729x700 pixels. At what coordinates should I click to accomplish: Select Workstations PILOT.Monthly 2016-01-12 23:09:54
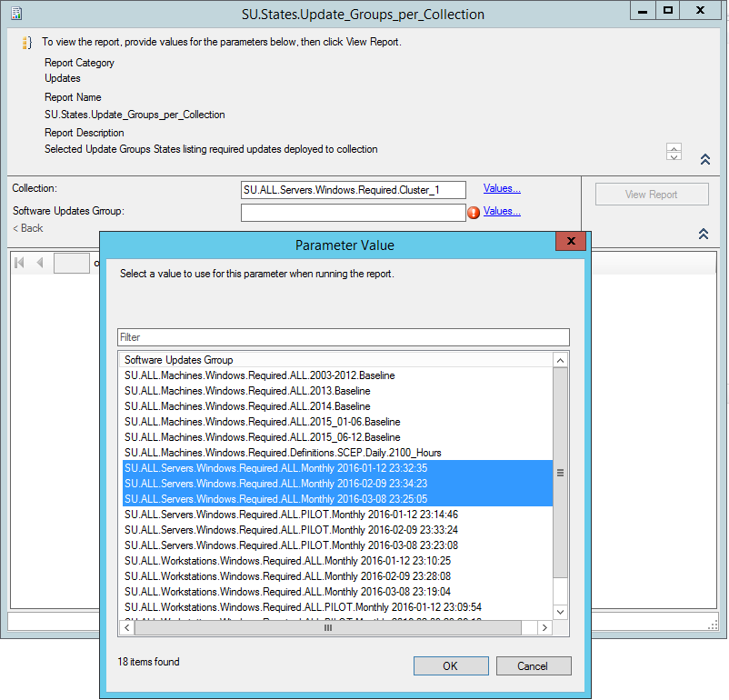pos(337,607)
